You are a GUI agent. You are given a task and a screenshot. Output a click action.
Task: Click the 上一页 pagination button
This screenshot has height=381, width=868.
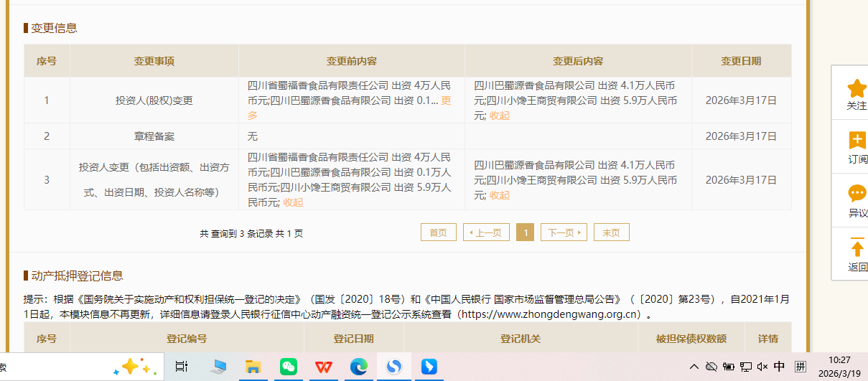click(x=486, y=232)
